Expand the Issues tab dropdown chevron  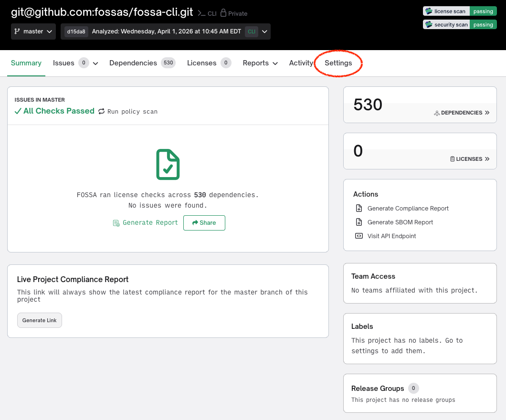click(x=95, y=63)
